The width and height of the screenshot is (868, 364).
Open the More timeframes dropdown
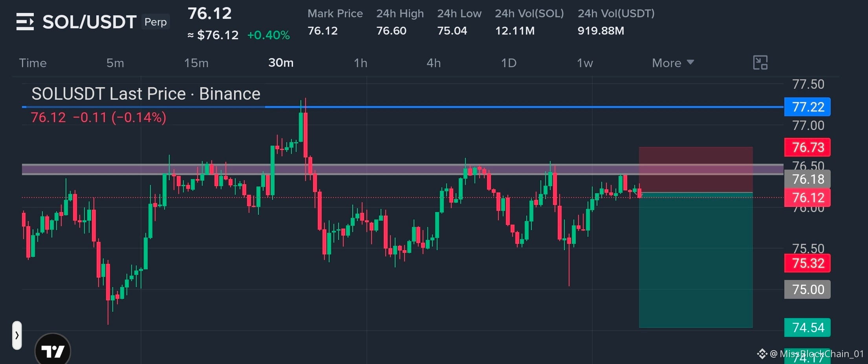(673, 63)
